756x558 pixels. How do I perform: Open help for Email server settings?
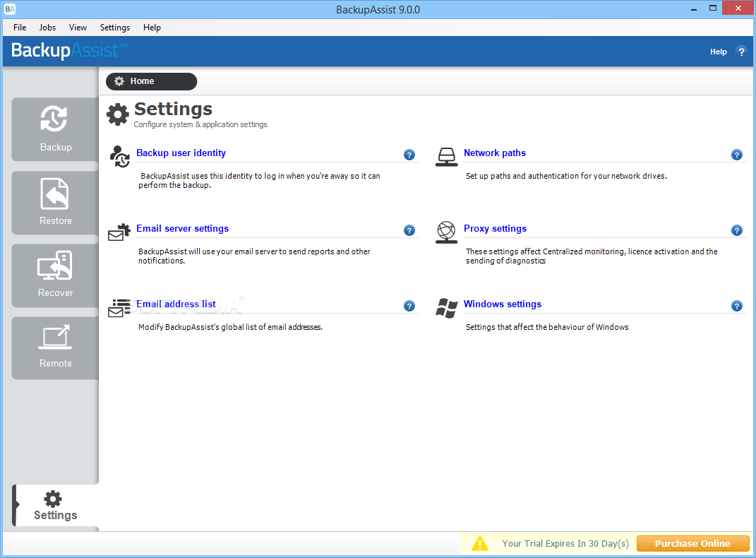point(409,230)
